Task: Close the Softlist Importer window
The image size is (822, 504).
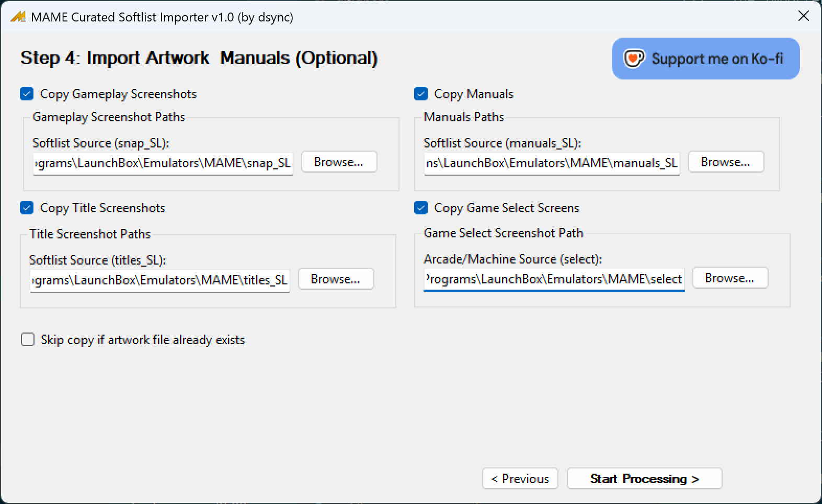Action: [x=804, y=16]
